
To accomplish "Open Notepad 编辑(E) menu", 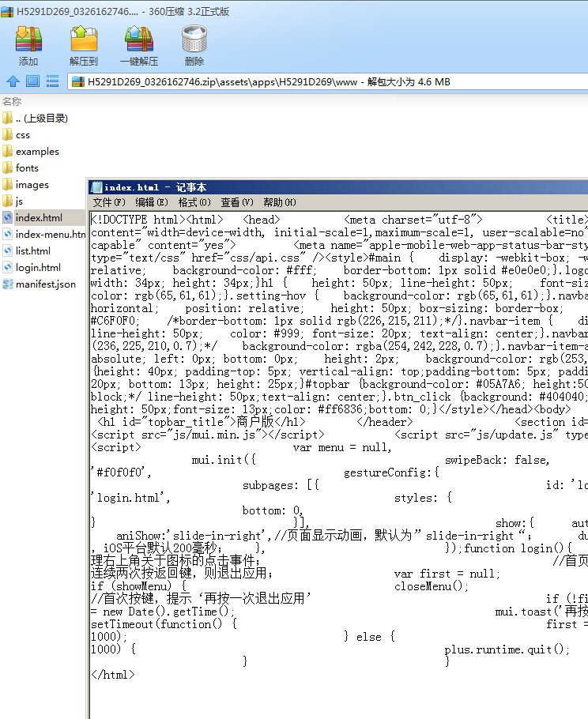I will 152,202.
